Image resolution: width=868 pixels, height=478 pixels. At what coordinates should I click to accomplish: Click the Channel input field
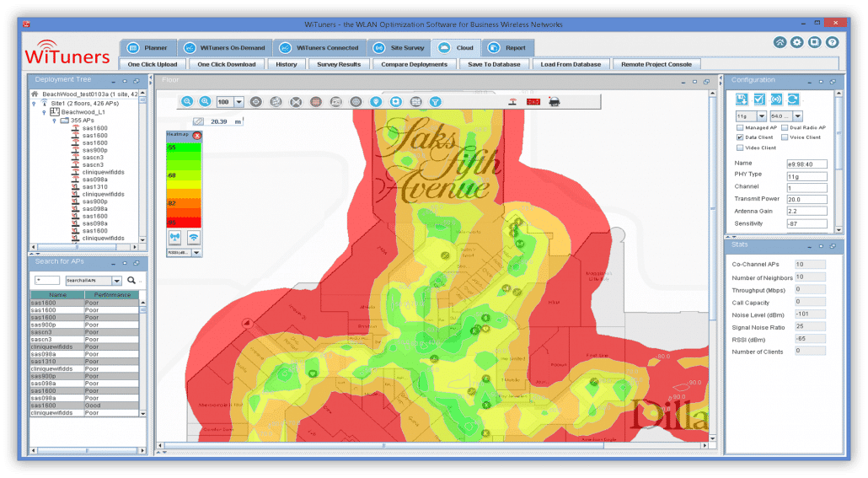coord(806,188)
